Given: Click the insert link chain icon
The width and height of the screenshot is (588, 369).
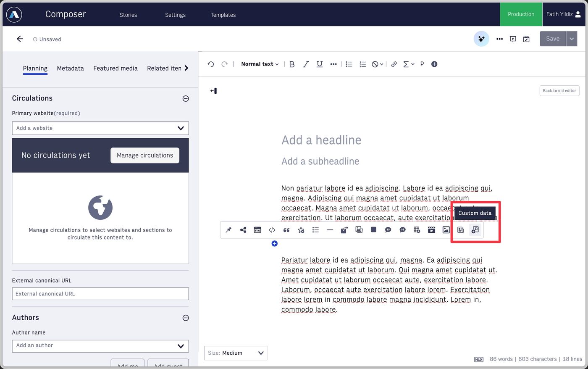Looking at the screenshot, I should click(394, 64).
